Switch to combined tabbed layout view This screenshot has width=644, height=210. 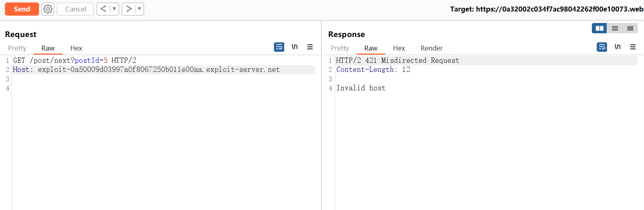point(630,28)
